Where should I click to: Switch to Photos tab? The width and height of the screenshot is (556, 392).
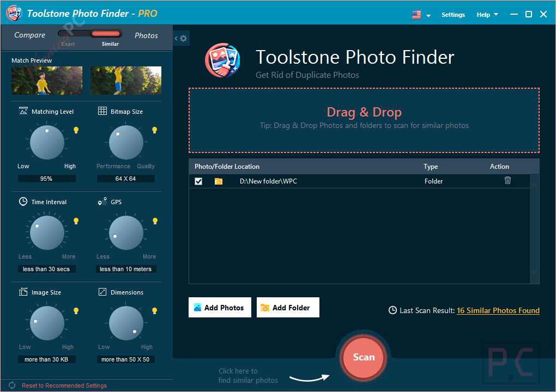click(x=146, y=35)
